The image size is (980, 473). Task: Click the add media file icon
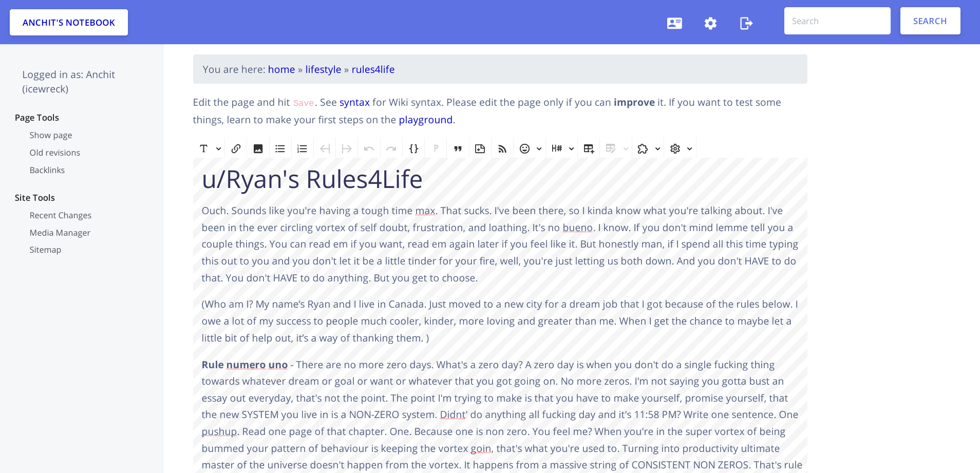point(480,148)
